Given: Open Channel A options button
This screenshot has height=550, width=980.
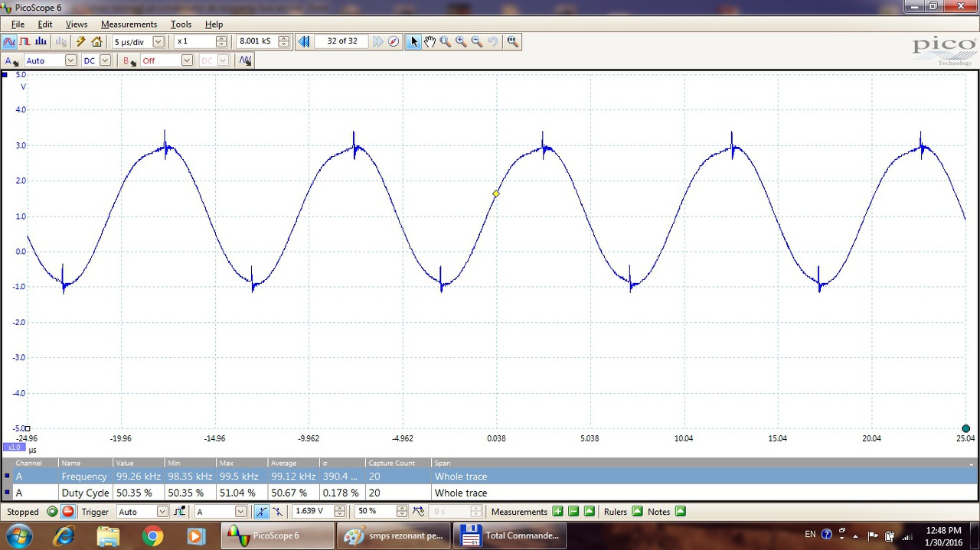Looking at the screenshot, I should coord(11,60).
